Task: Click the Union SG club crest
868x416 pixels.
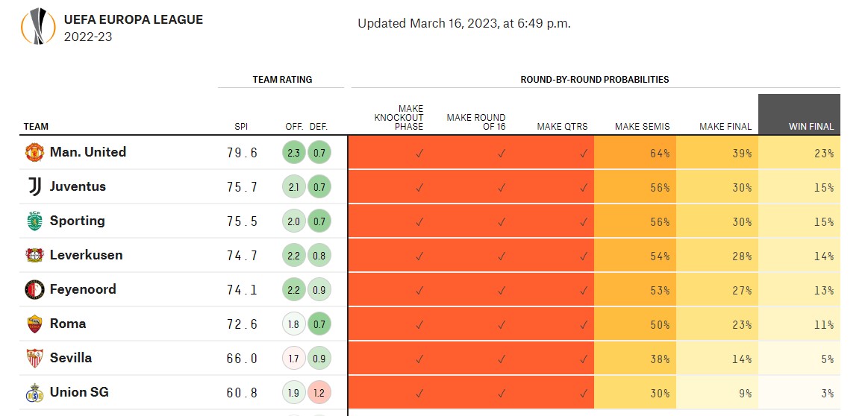Action: pyautogui.click(x=35, y=392)
